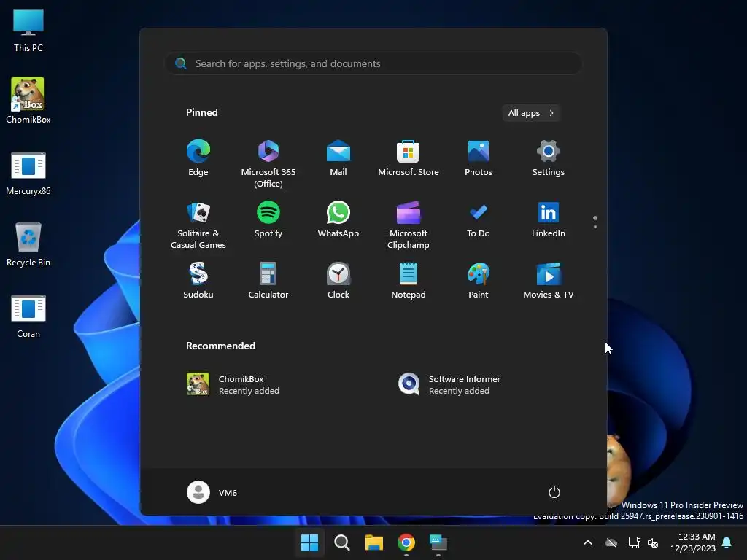The height and width of the screenshot is (560, 747).
Task: Focus the Start menu search box
Action: (x=373, y=63)
